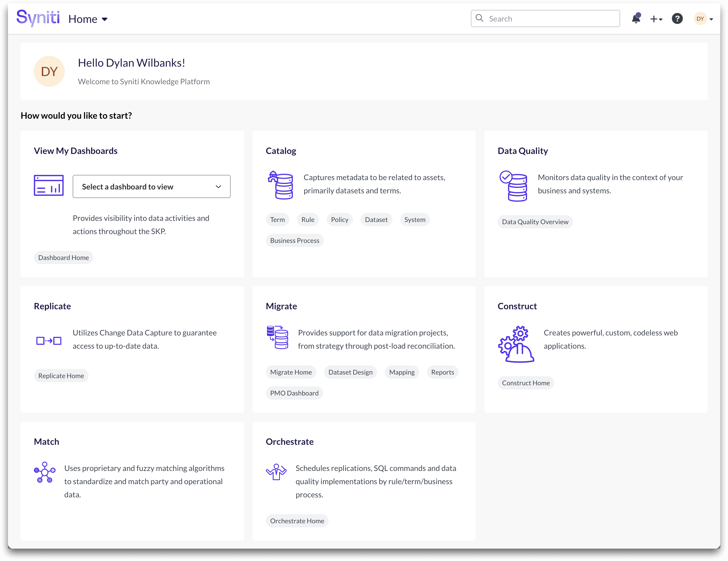Click the Data Quality checkmark database icon
728x561 pixels.
[x=513, y=186]
